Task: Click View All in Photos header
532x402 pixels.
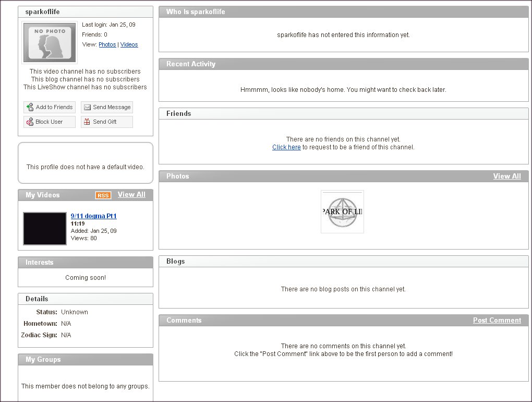Action: coord(507,176)
